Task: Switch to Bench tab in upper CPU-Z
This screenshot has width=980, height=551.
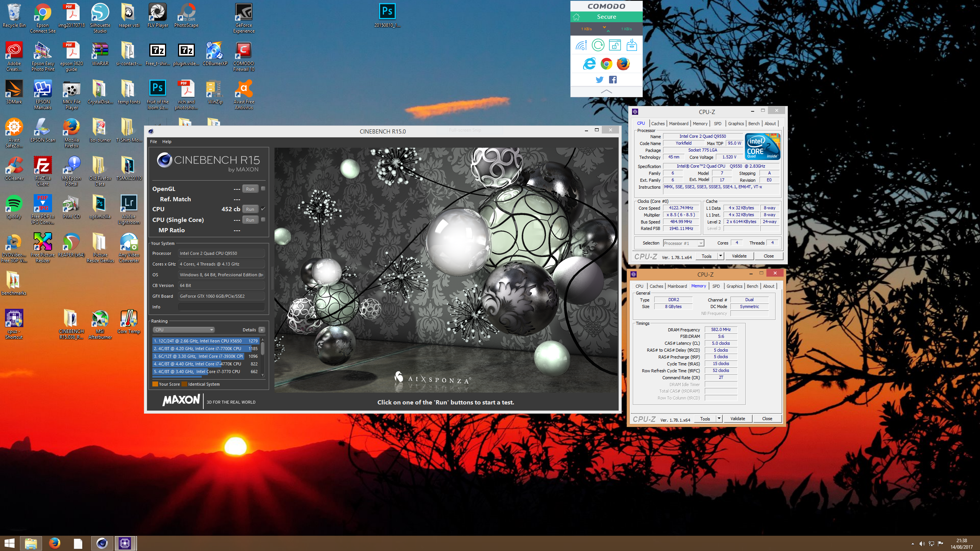Action: [x=754, y=124]
